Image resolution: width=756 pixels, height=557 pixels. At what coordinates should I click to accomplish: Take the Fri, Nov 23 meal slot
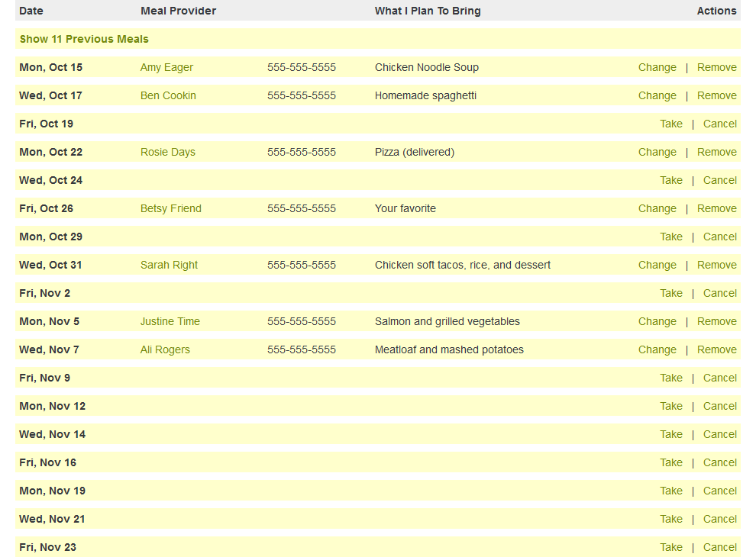(670, 547)
